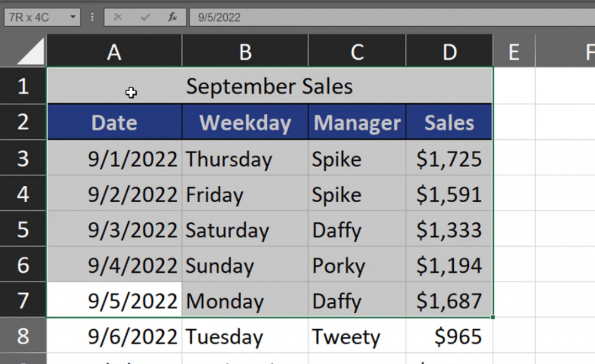Select row 1 header
Screen dimensions: 595x364
23,87
